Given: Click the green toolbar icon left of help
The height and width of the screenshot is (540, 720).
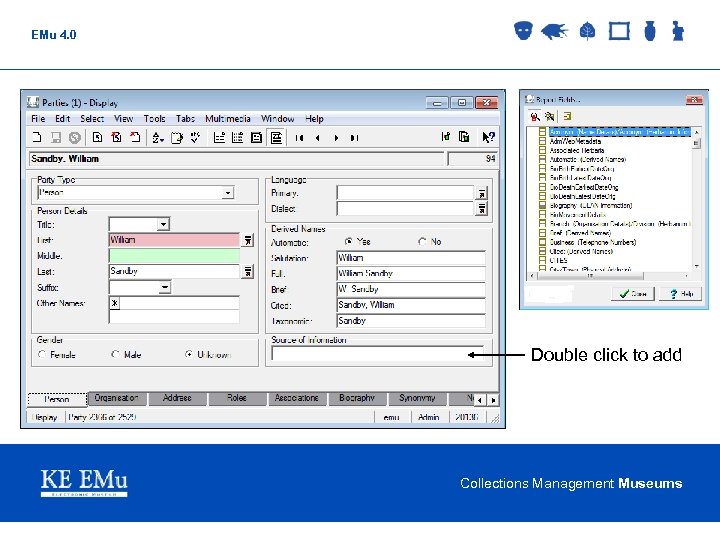Looking at the screenshot, I should pos(445,136).
